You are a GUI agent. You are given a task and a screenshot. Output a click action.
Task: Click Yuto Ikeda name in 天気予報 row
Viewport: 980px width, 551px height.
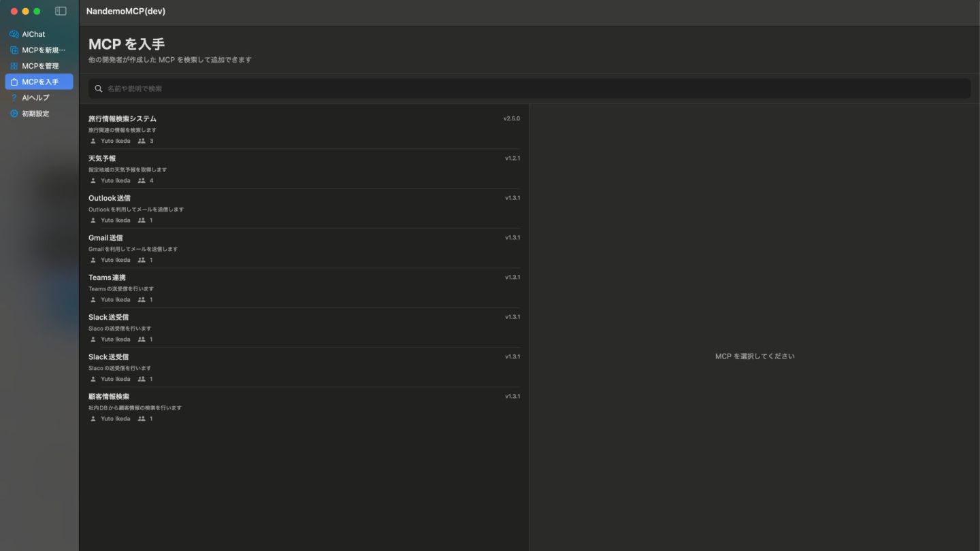click(116, 180)
